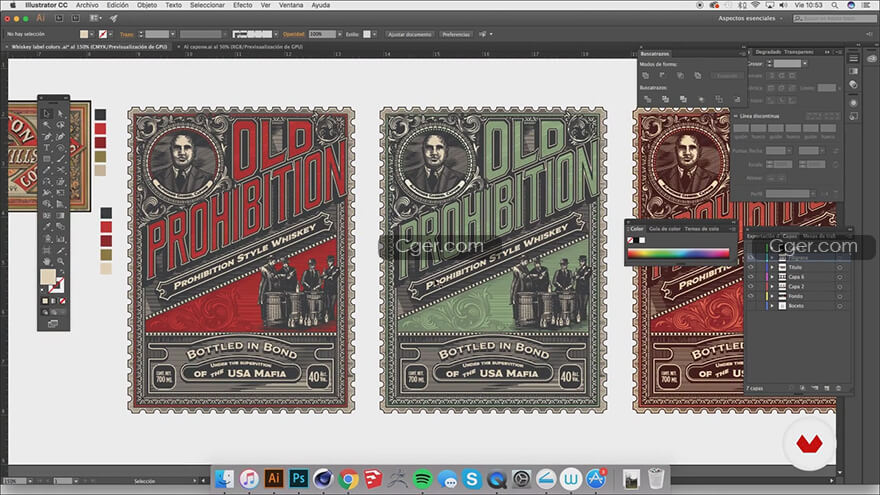The width and height of the screenshot is (880, 495).
Task: Expand the Titulo layer
Action: click(772, 267)
